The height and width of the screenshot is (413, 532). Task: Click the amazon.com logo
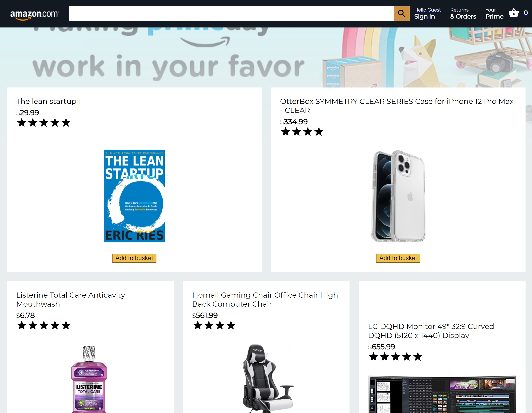pyautogui.click(x=34, y=14)
